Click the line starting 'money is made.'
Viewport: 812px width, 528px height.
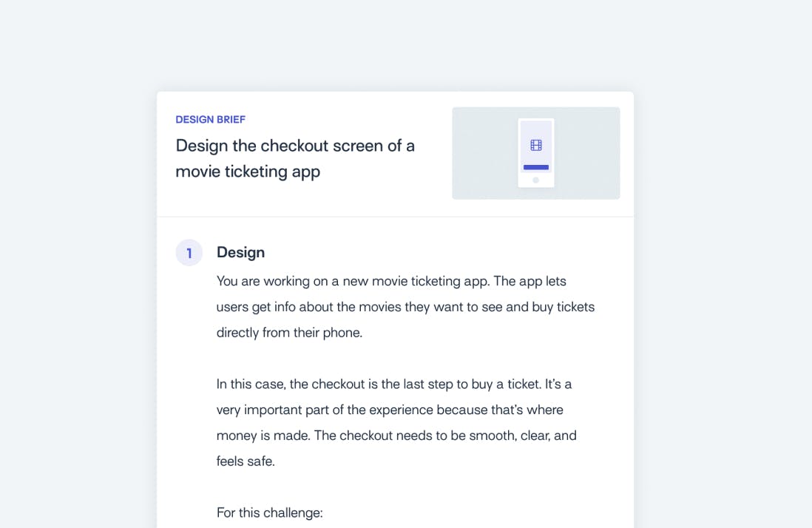(x=396, y=436)
